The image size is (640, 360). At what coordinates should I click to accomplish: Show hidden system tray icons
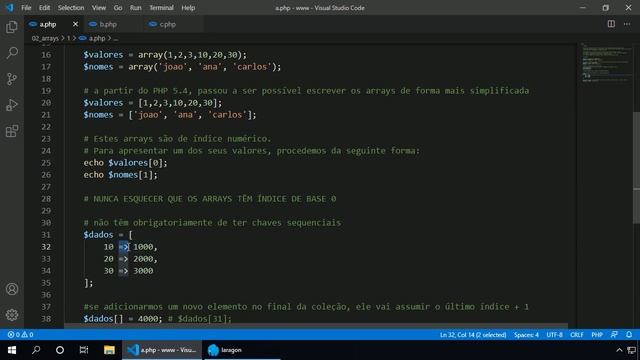pos(619,350)
